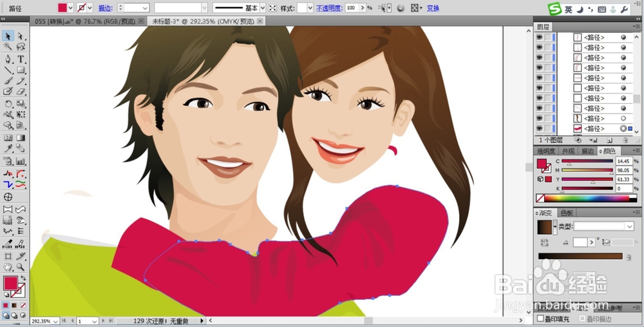Screen dimensions: 644x327
Task: Open the Layers panel menu
Action: click(637, 26)
